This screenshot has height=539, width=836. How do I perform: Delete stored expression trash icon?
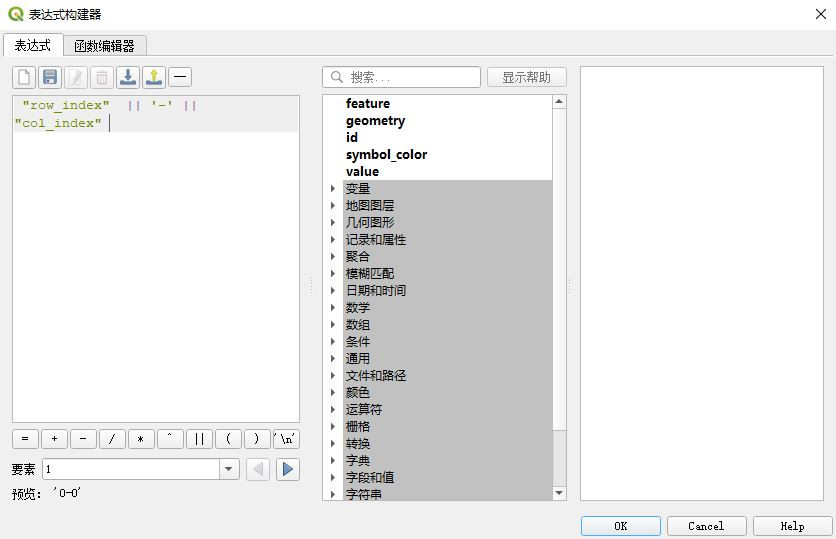102,77
